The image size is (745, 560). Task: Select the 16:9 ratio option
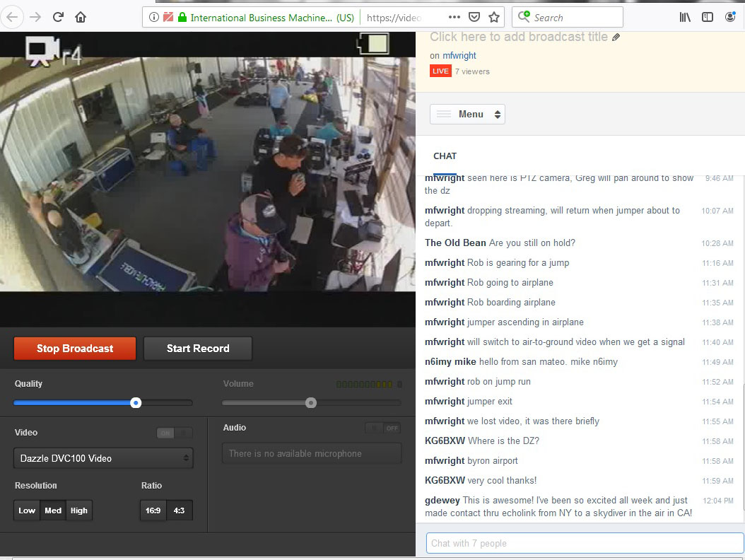click(x=153, y=511)
